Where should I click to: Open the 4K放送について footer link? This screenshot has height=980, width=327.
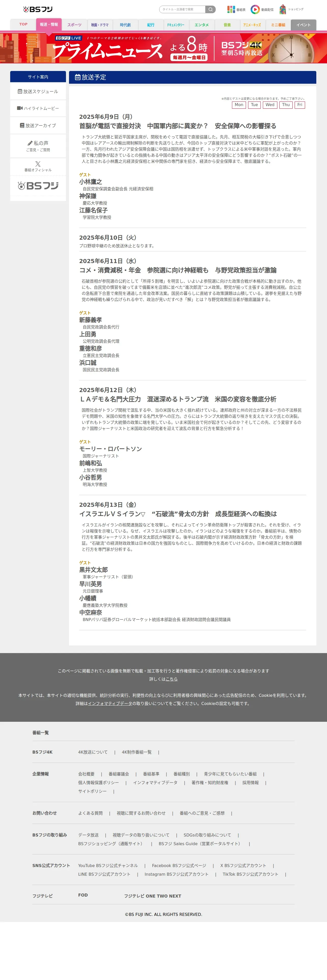[93, 752]
